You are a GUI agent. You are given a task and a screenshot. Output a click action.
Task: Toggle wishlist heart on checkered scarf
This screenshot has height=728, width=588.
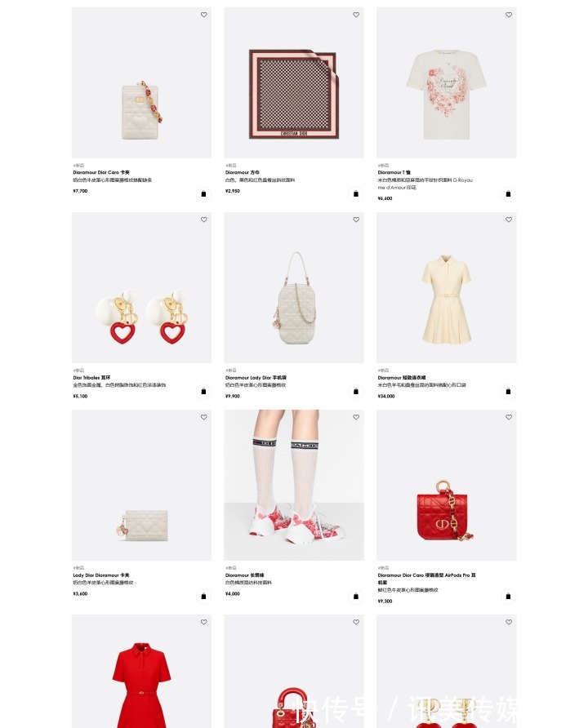pyautogui.click(x=356, y=15)
